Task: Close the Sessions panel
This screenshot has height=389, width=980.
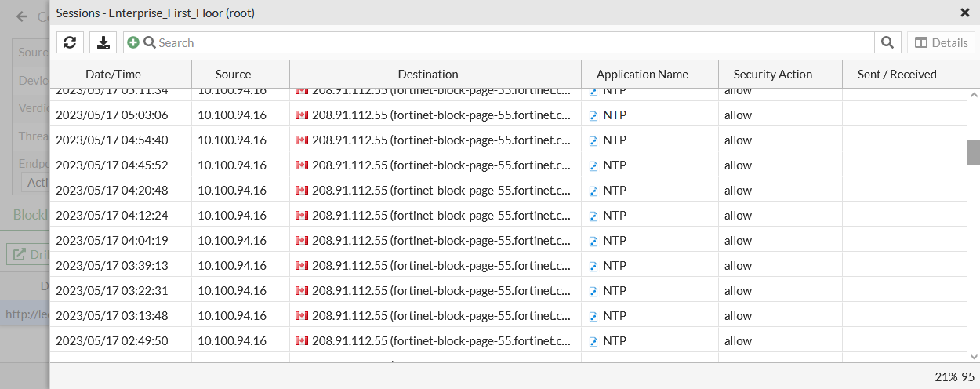Action: (964, 13)
